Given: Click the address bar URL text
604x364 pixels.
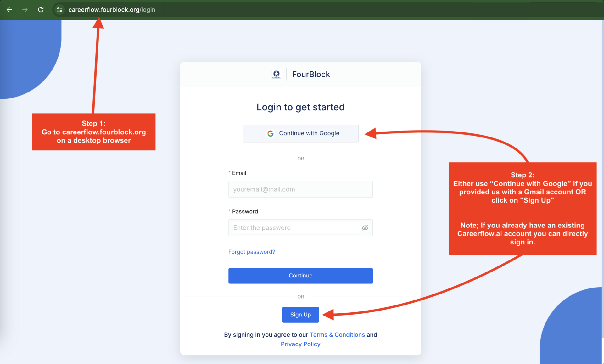Looking at the screenshot, I should pyautogui.click(x=112, y=10).
